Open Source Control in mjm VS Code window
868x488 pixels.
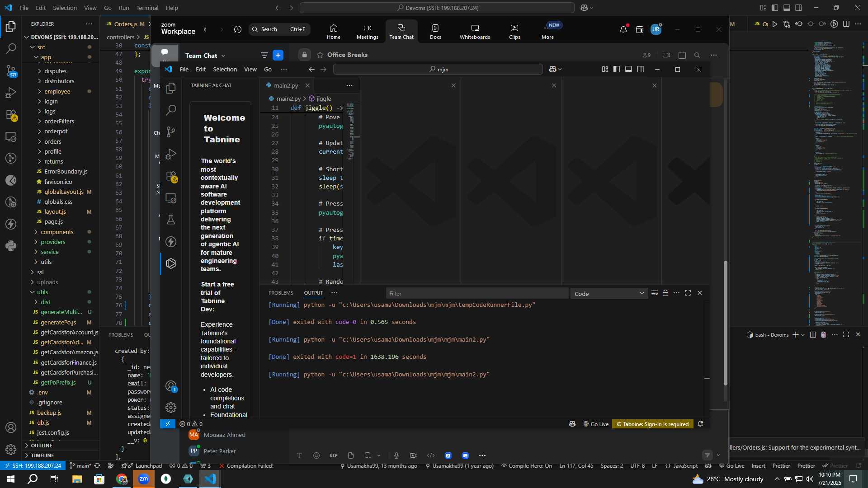click(171, 132)
